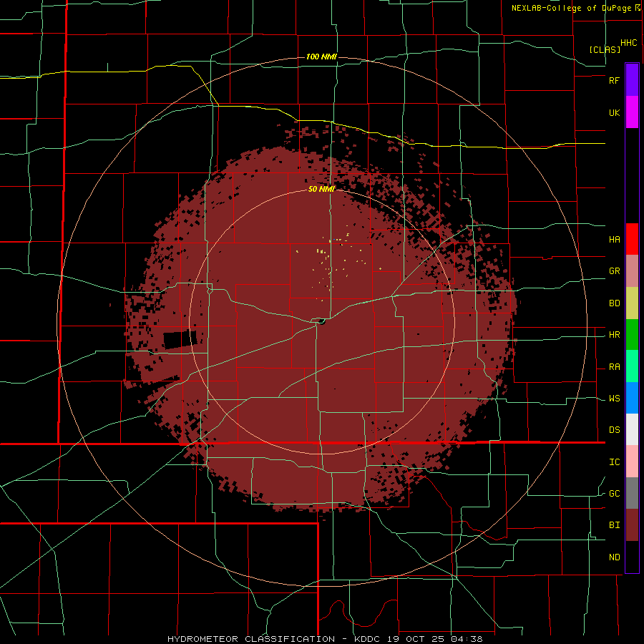
Task: Click the magenta UK legend swatch
Action: coord(632,112)
